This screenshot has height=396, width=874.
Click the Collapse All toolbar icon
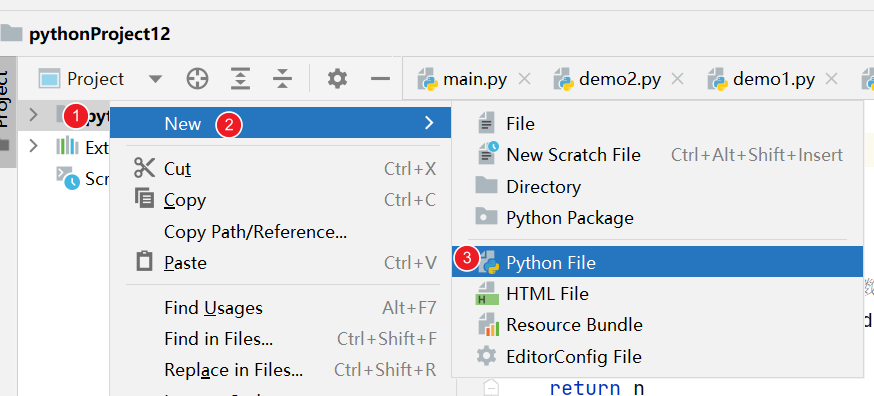[283, 79]
